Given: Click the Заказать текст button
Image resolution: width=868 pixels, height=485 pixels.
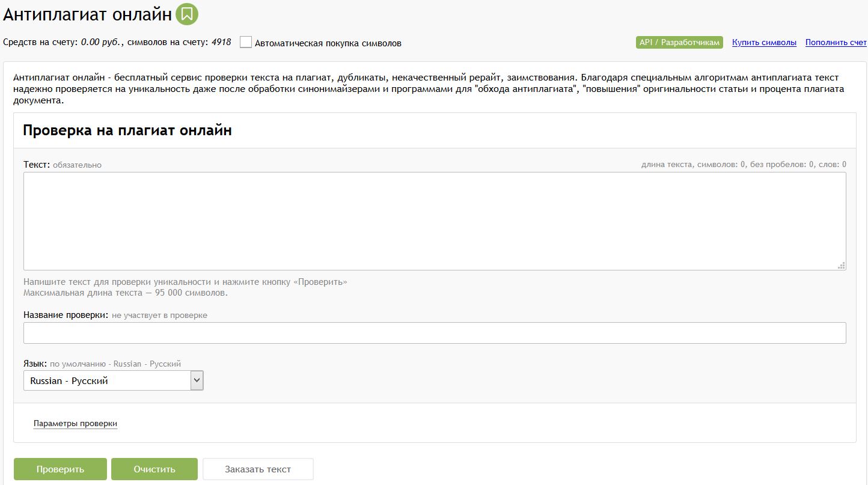Looking at the screenshot, I should pos(258,469).
